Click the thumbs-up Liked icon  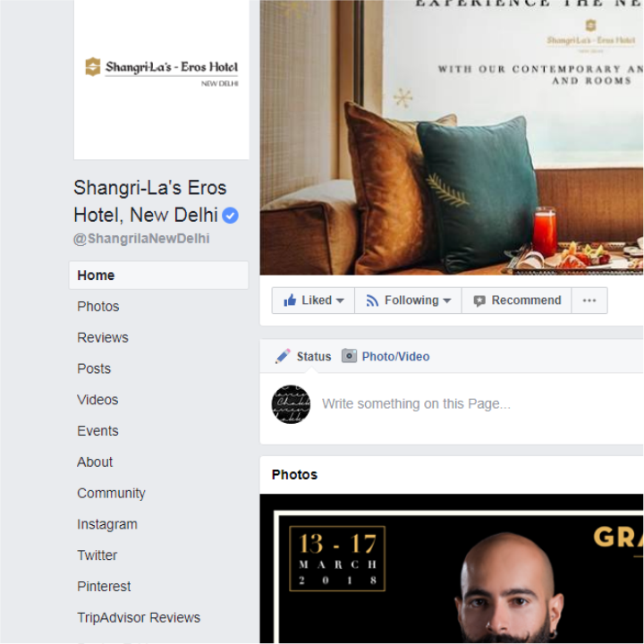pos(290,301)
